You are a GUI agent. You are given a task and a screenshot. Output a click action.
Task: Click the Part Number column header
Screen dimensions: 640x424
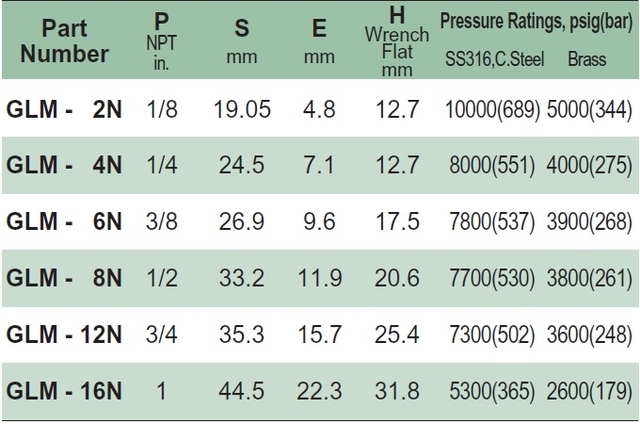(64, 41)
